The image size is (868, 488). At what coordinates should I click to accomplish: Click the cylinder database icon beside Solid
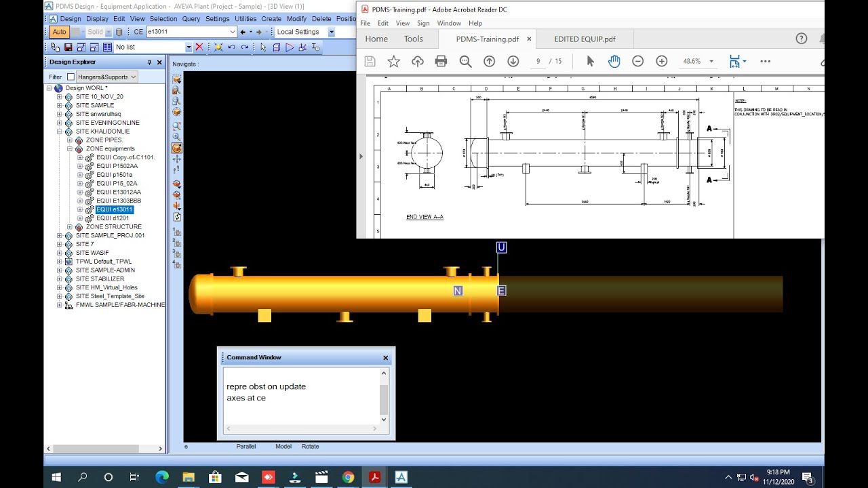coord(119,32)
